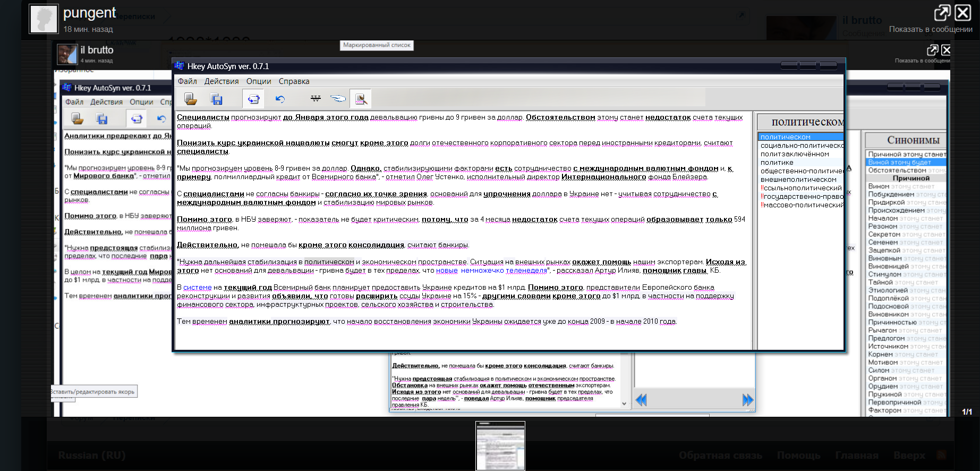The image size is (980, 471).
Task: Click the blue double right arrow
Action: [x=748, y=400]
